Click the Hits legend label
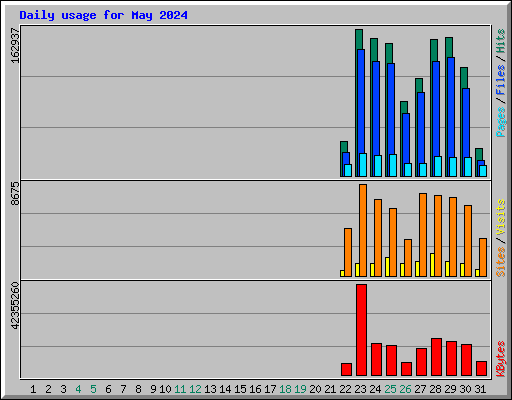This screenshot has height=400, width=512. pyautogui.click(x=500, y=41)
